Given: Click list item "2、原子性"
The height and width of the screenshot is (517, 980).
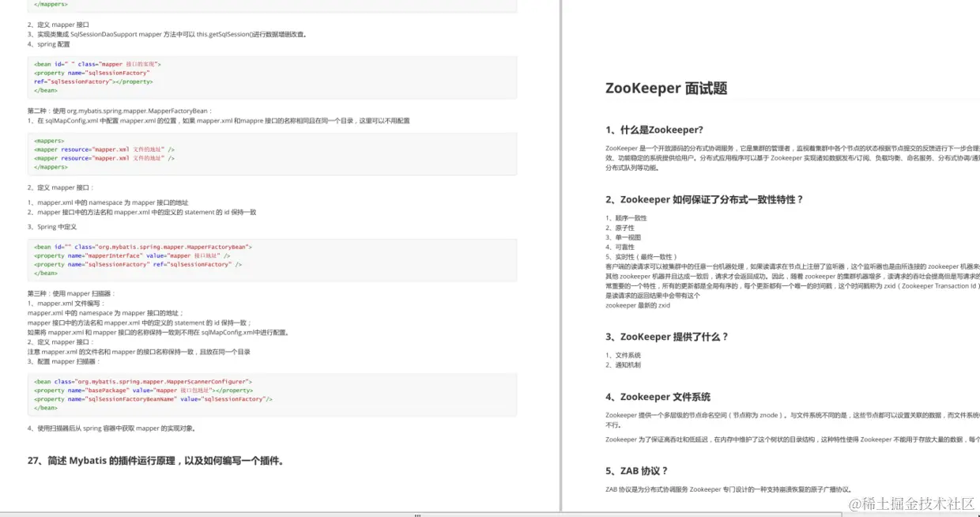Looking at the screenshot, I should [620, 228].
